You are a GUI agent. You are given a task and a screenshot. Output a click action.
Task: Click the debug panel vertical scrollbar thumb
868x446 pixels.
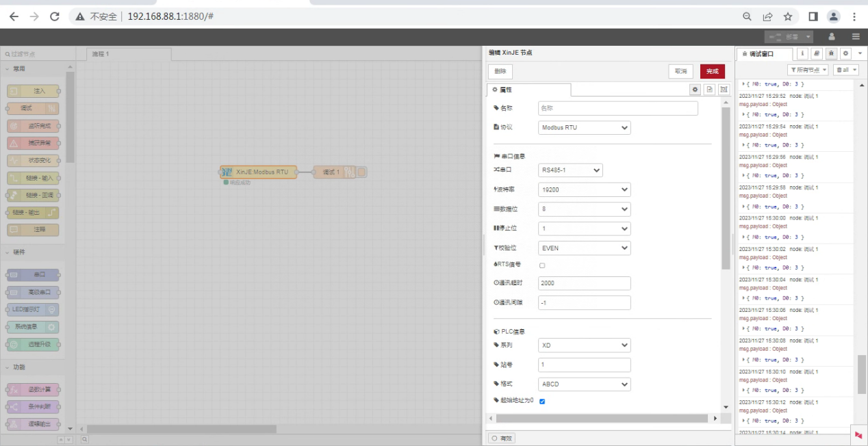coord(862,375)
